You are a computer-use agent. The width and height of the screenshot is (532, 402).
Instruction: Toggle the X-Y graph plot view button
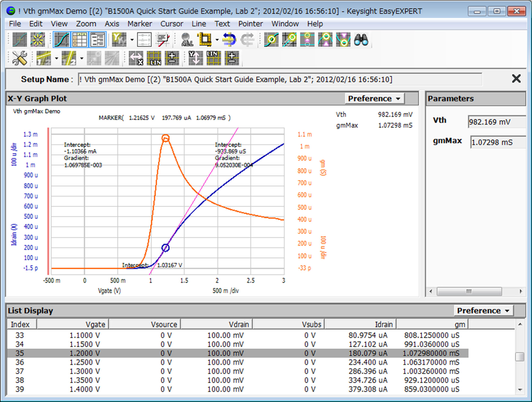click(x=61, y=40)
